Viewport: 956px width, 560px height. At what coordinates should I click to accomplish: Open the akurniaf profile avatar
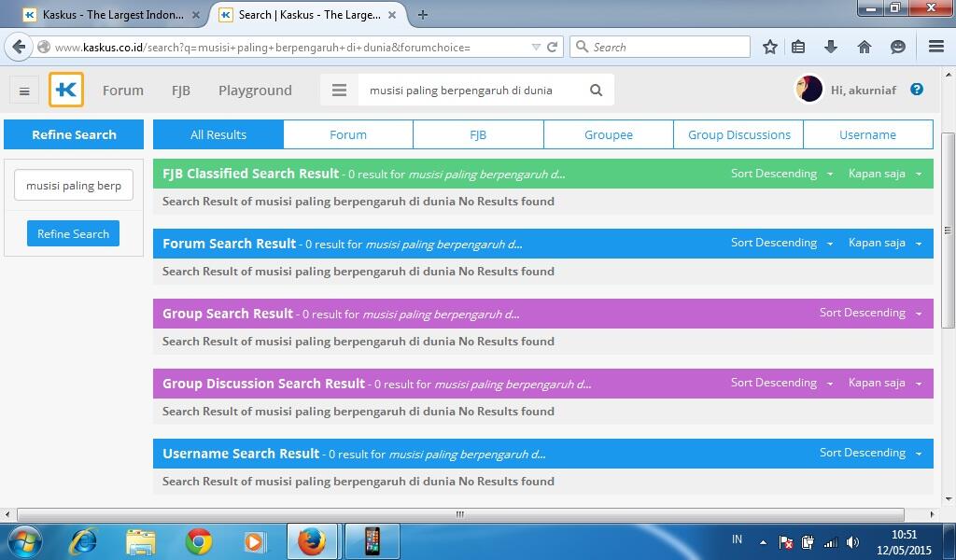(809, 89)
